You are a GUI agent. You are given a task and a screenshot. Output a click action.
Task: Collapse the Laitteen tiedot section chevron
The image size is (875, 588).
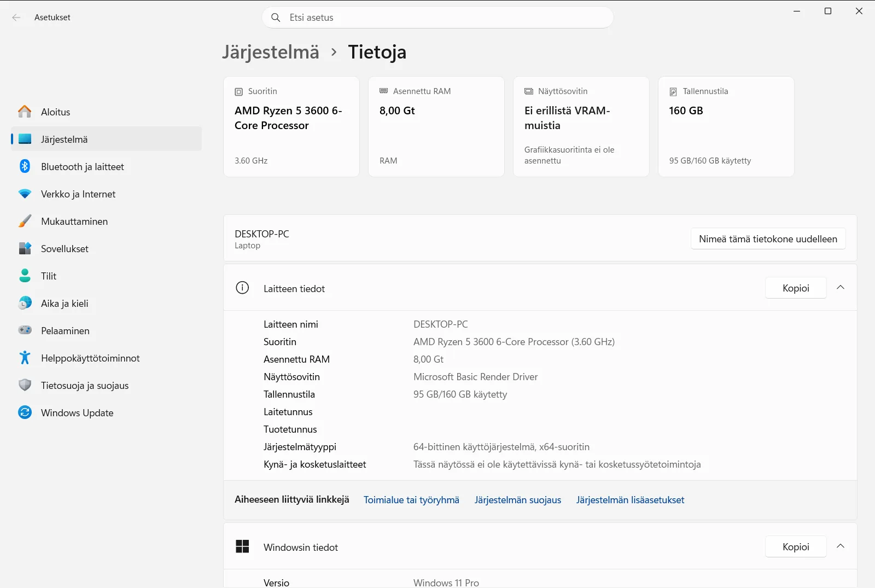click(x=841, y=288)
